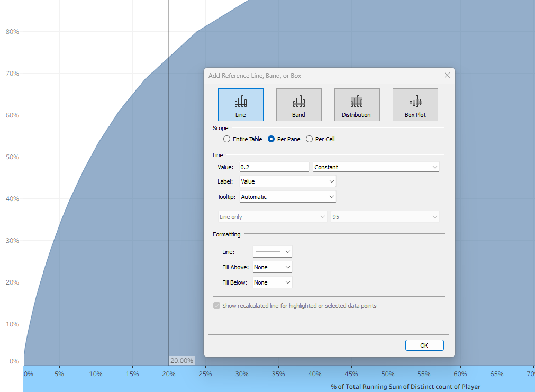The image size is (535, 392).
Task: Click the 5% x-axis tick label
Action: point(59,374)
